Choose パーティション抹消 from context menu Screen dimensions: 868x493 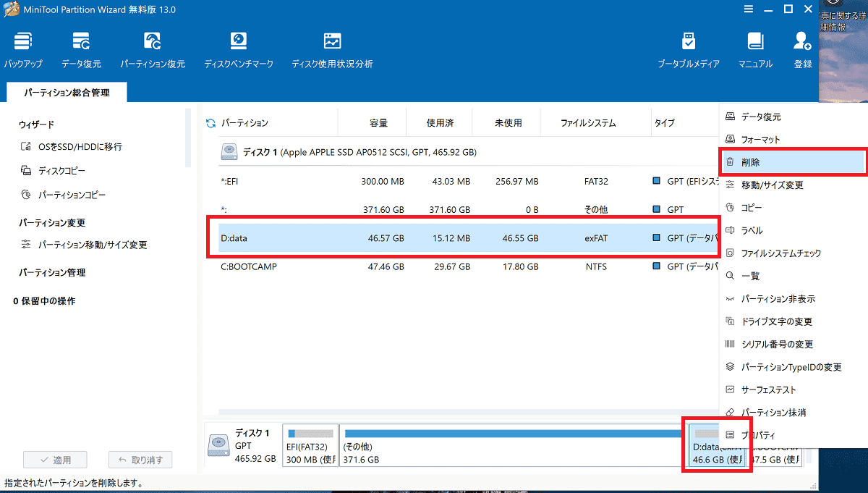click(793, 413)
